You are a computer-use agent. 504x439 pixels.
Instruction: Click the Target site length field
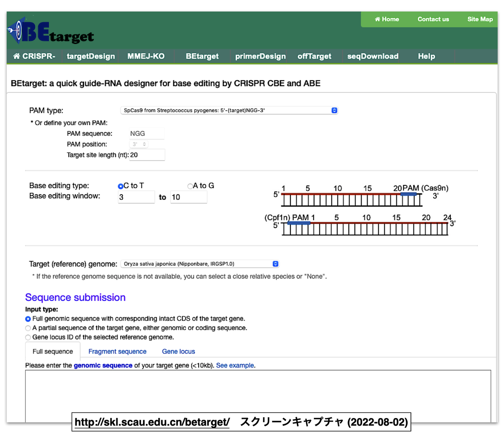point(147,155)
